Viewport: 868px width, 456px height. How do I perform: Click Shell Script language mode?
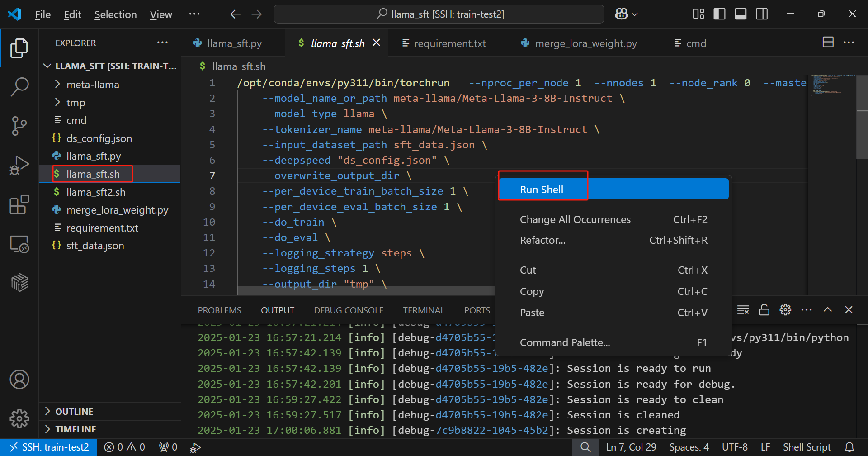pos(807,447)
